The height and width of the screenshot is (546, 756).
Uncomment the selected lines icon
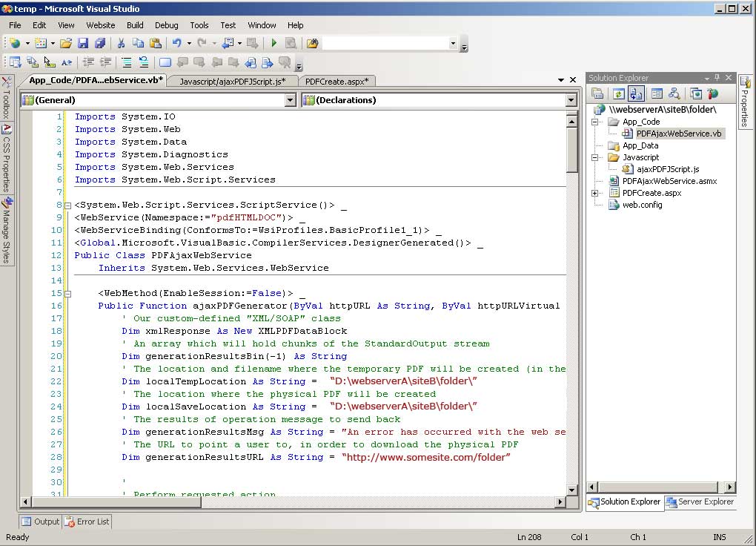tap(144, 62)
